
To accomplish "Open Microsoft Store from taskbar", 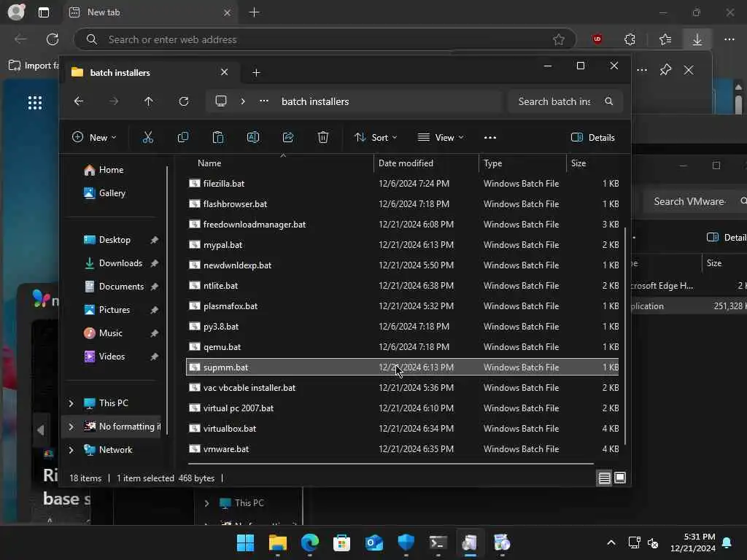I will point(341,542).
